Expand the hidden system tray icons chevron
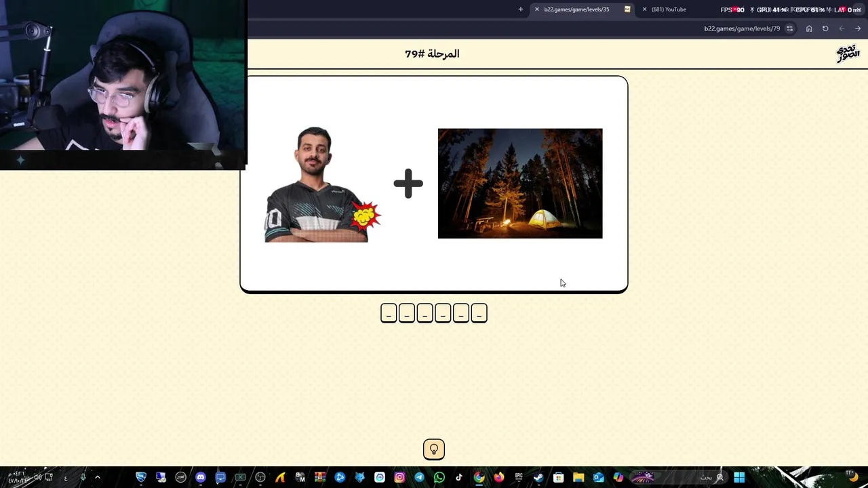Screen dimensions: 868x488 click(x=98, y=477)
